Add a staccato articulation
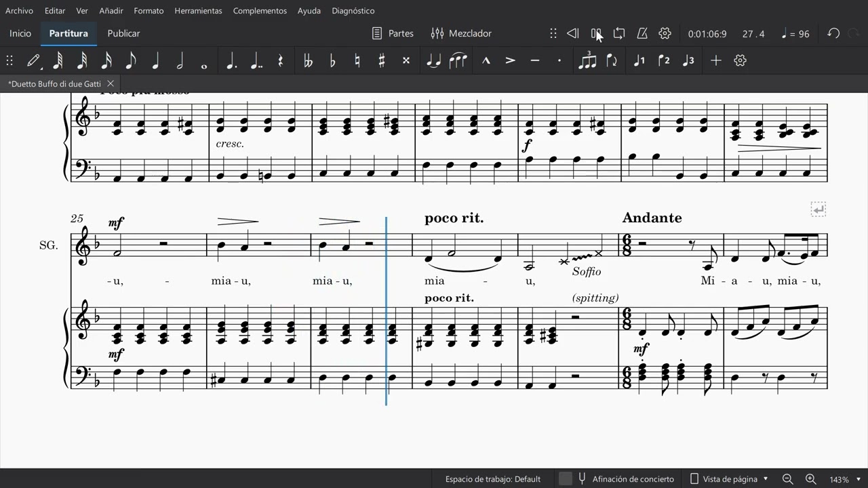 click(559, 60)
